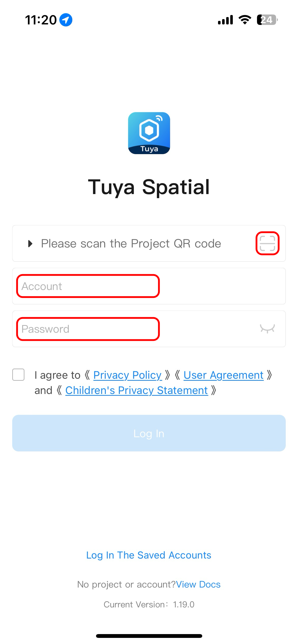Tap the Log In button
The height and width of the screenshot is (644, 298).
pos(149,433)
